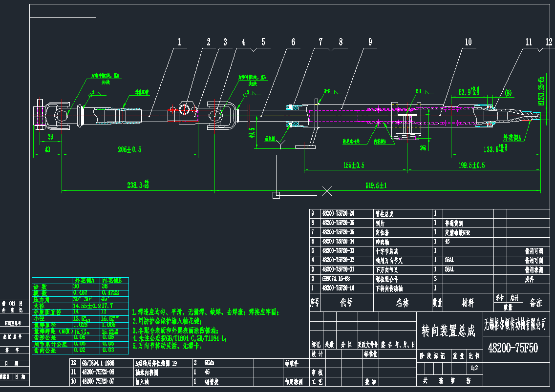Click the UCS origin square marker

[276, 195]
